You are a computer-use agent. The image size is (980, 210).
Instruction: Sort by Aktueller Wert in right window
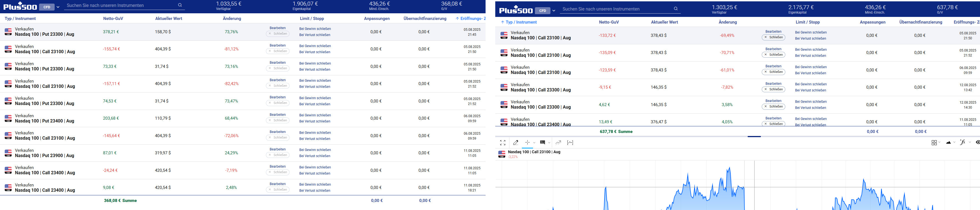click(x=664, y=22)
